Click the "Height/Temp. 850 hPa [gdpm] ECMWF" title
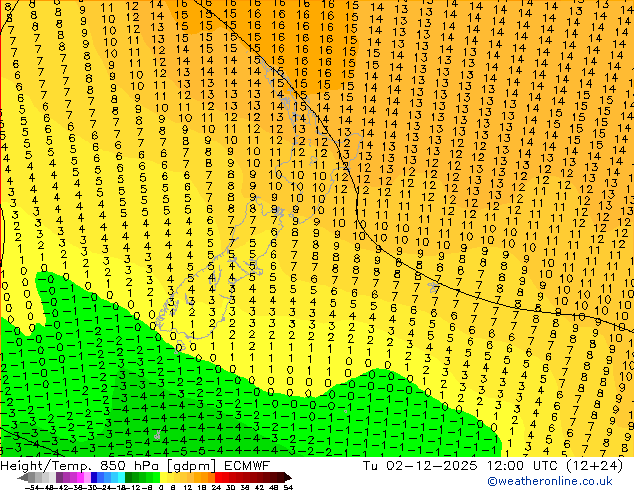 click(135, 466)
